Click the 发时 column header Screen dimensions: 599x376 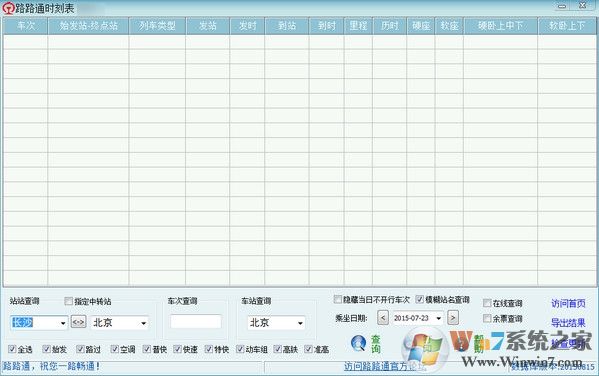coord(247,26)
